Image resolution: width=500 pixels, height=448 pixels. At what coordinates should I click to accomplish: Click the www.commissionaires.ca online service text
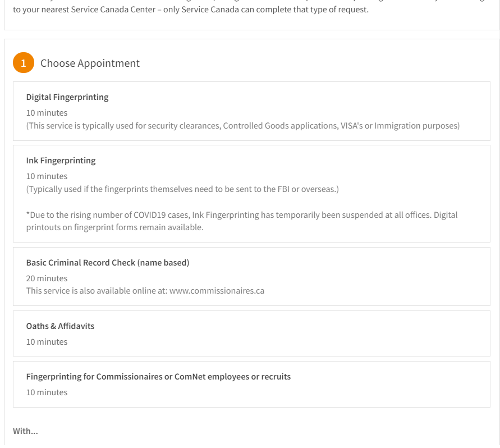[x=217, y=291]
